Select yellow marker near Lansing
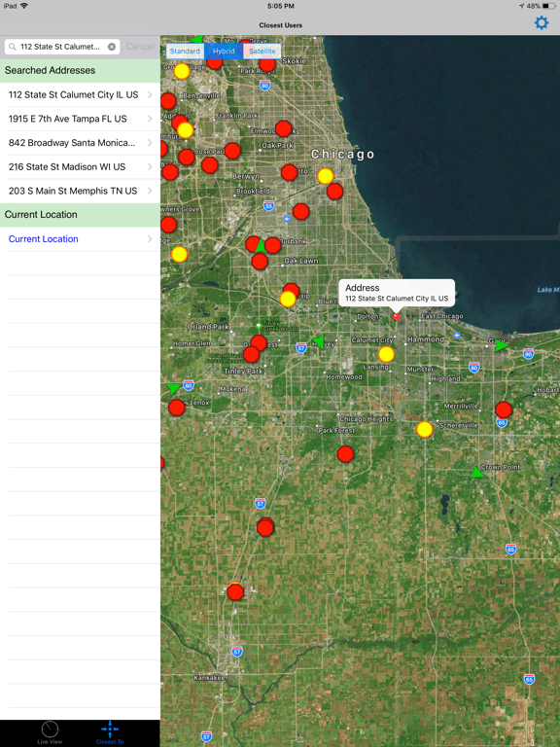560x747 pixels. (x=386, y=354)
